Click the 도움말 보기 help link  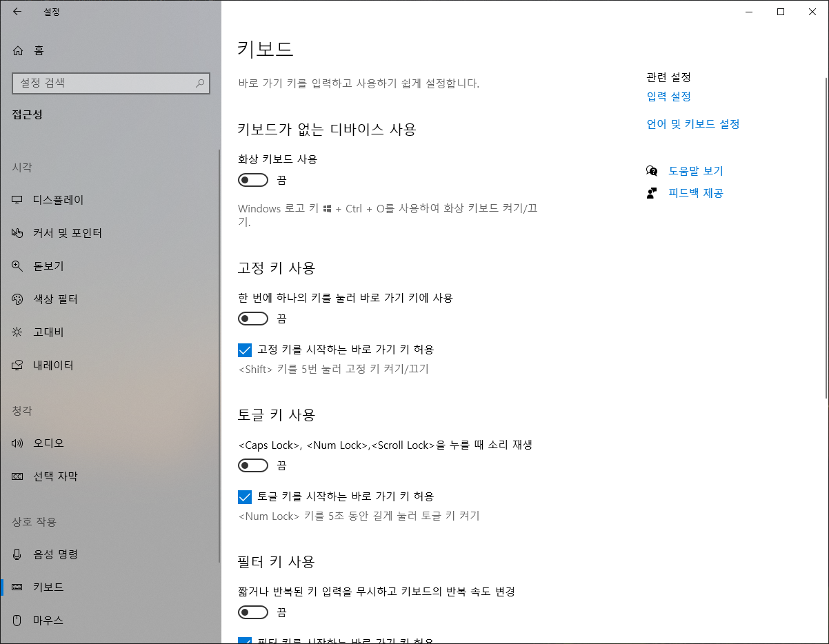tap(695, 171)
